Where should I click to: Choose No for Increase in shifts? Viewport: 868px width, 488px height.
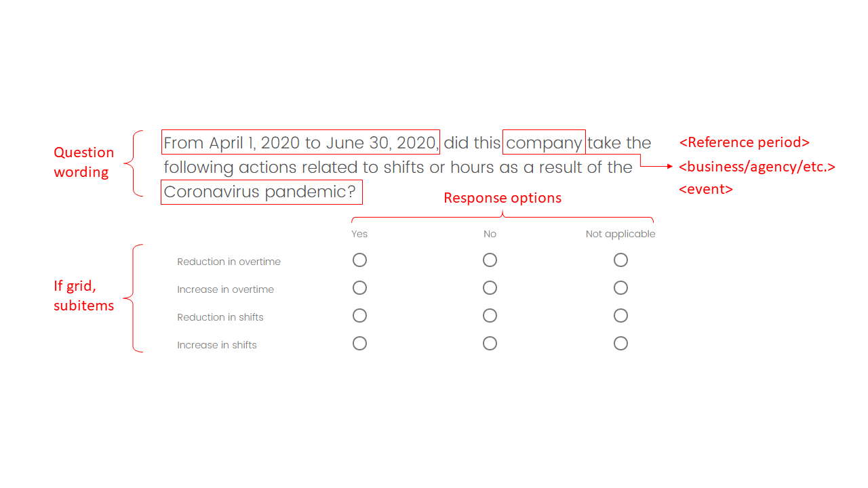(490, 344)
